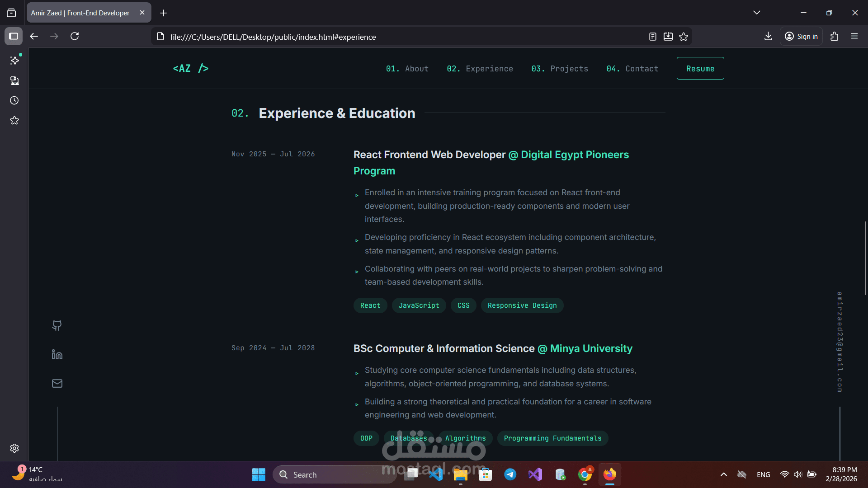Screen dimensions: 868x488
Task: Open the GitHub icon on the page
Action: pyautogui.click(x=57, y=325)
